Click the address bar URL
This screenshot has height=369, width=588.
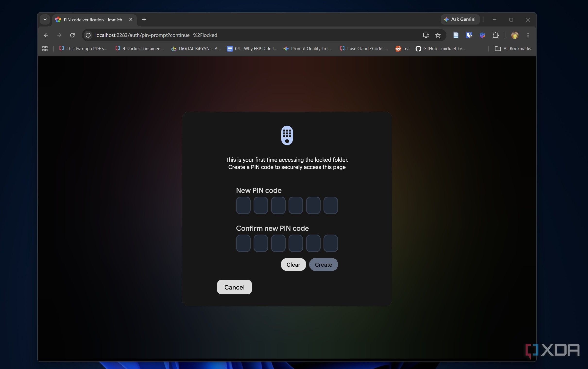(x=156, y=35)
